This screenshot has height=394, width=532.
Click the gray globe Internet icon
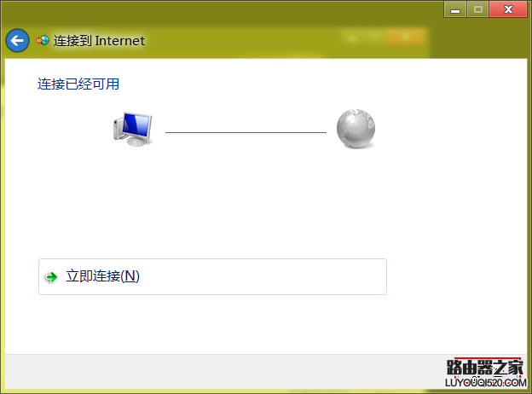tap(356, 129)
